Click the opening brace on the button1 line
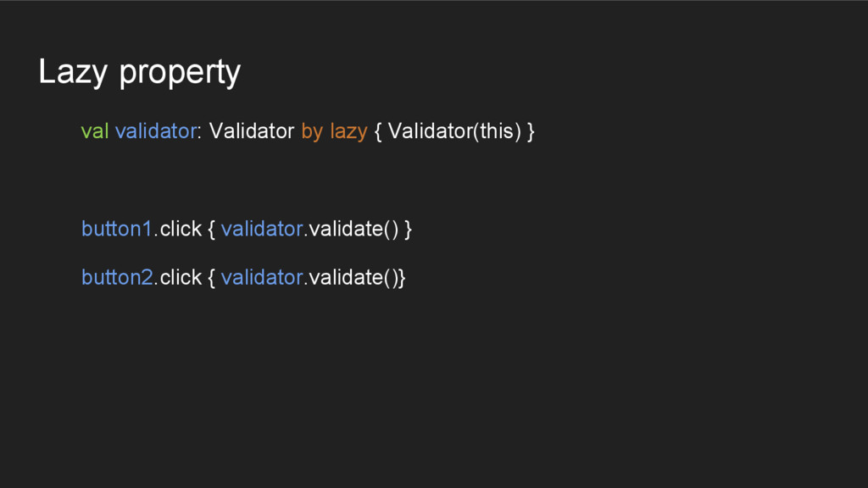 pos(211,230)
